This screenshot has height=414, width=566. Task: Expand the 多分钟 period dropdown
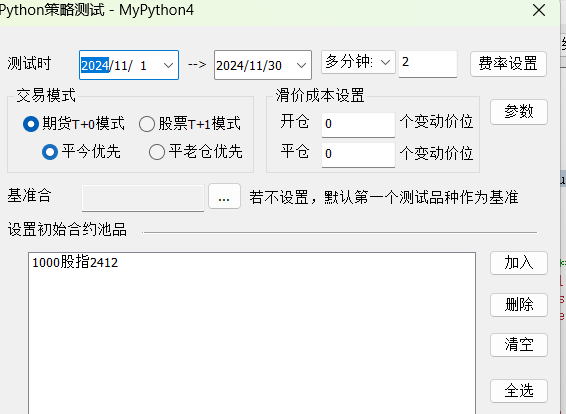(x=386, y=62)
